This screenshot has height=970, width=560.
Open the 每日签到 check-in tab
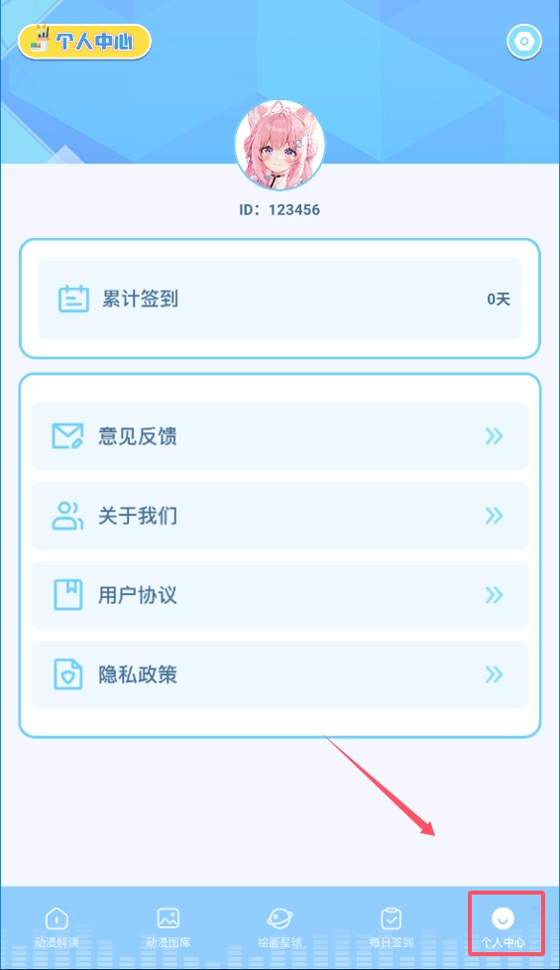point(392,927)
